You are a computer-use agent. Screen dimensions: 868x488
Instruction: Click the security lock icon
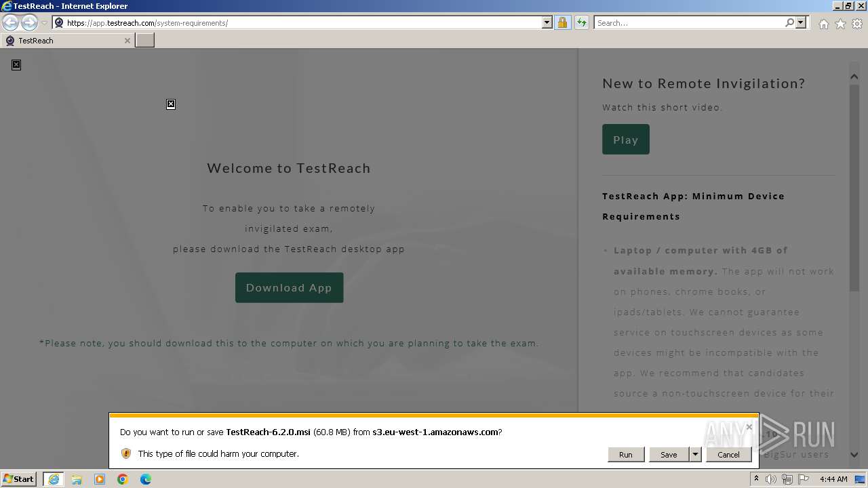coord(562,22)
